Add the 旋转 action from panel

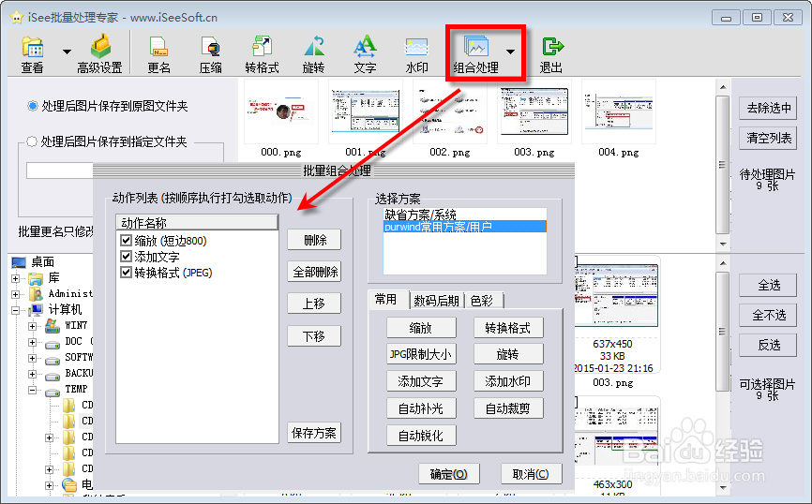(508, 354)
